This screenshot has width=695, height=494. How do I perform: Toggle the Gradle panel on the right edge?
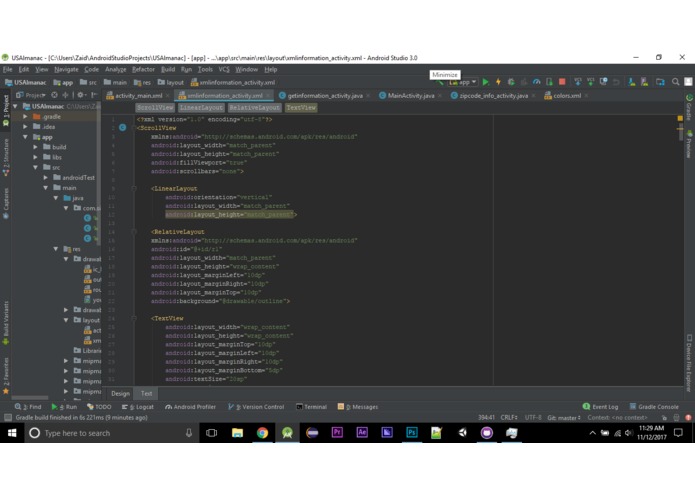(x=689, y=107)
